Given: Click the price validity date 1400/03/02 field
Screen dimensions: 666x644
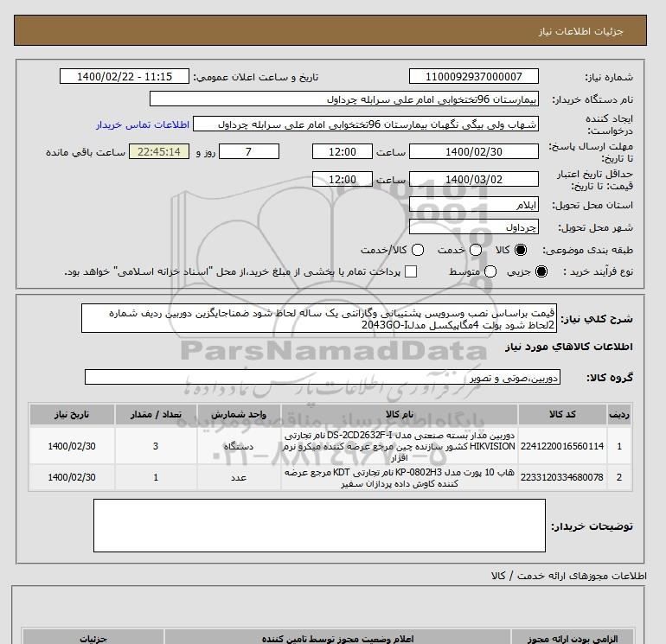Looking at the screenshot, I should [474, 179].
